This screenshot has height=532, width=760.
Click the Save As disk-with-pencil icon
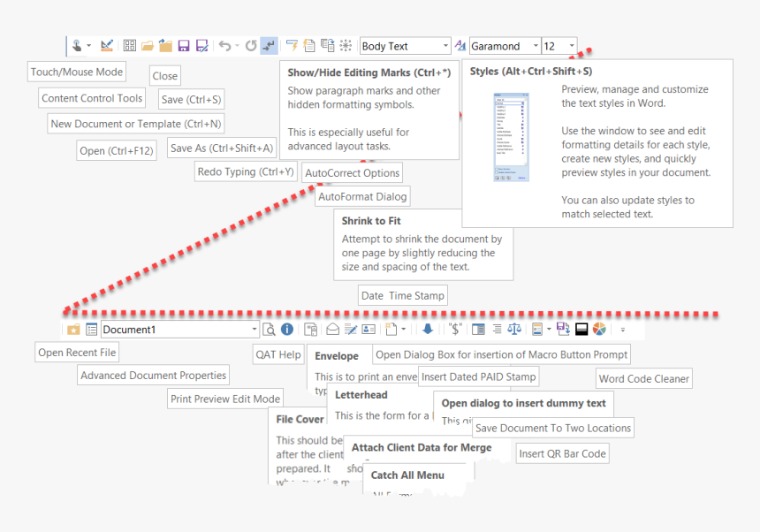[201, 46]
